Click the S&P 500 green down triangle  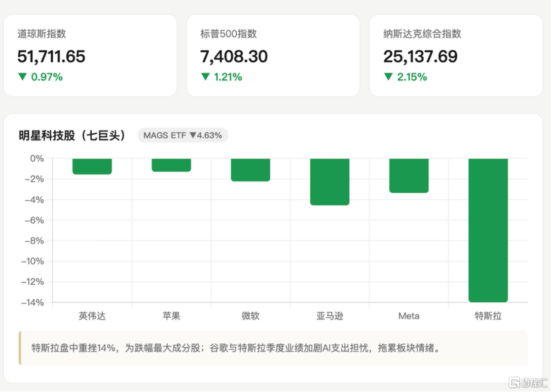click(205, 76)
